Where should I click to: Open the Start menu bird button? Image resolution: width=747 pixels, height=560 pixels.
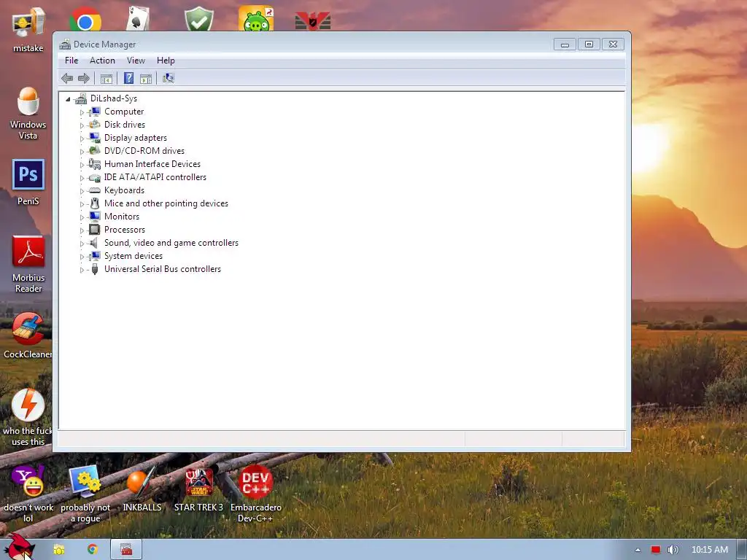(x=20, y=548)
